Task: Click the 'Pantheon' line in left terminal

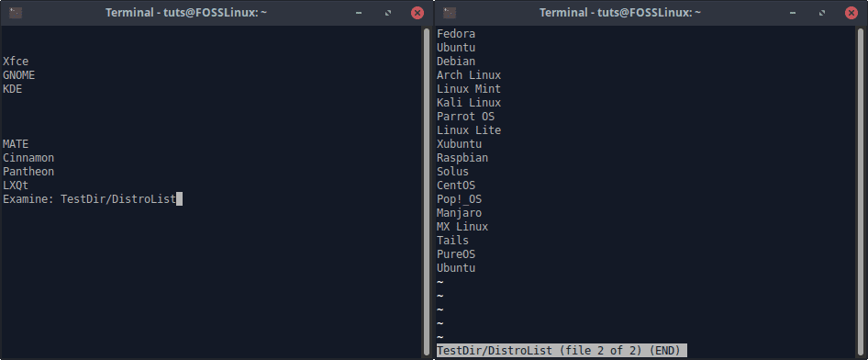Action: coord(28,172)
